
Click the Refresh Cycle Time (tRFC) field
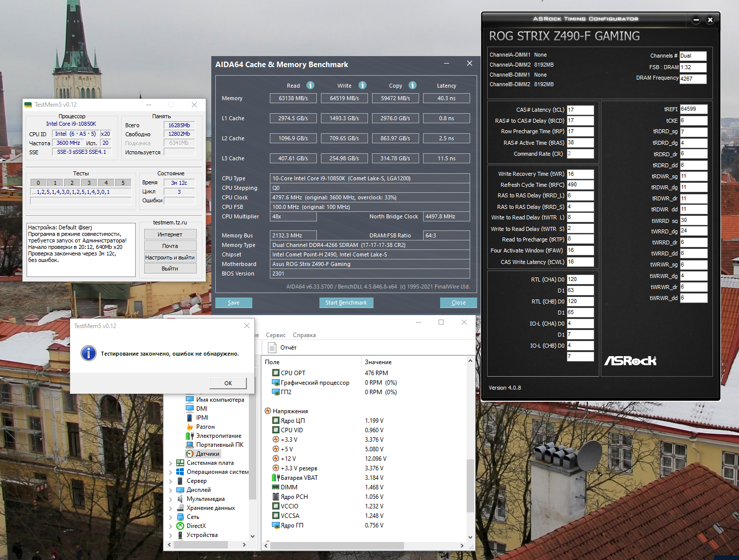coord(580,185)
